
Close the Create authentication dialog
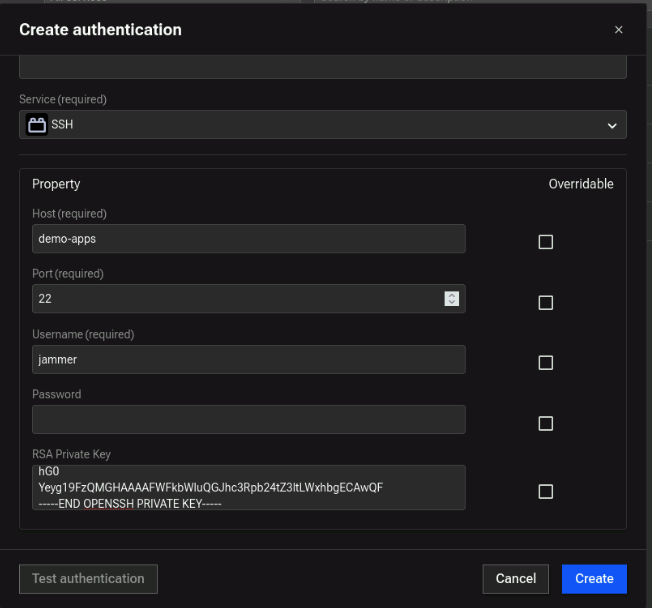618,30
